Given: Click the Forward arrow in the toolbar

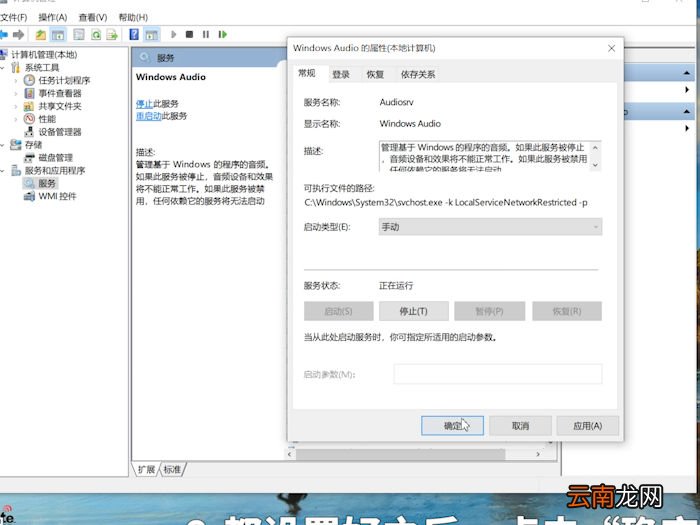Looking at the screenshot, I should pyautogui.click(x=18, y=34).
